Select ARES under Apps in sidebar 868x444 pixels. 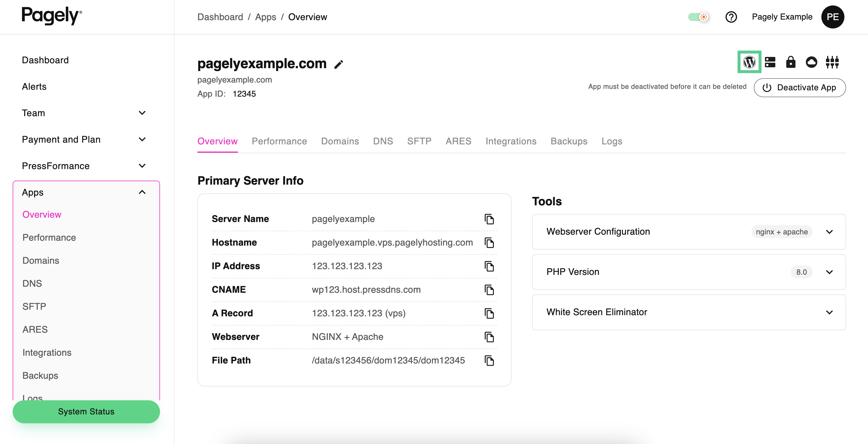35,330
